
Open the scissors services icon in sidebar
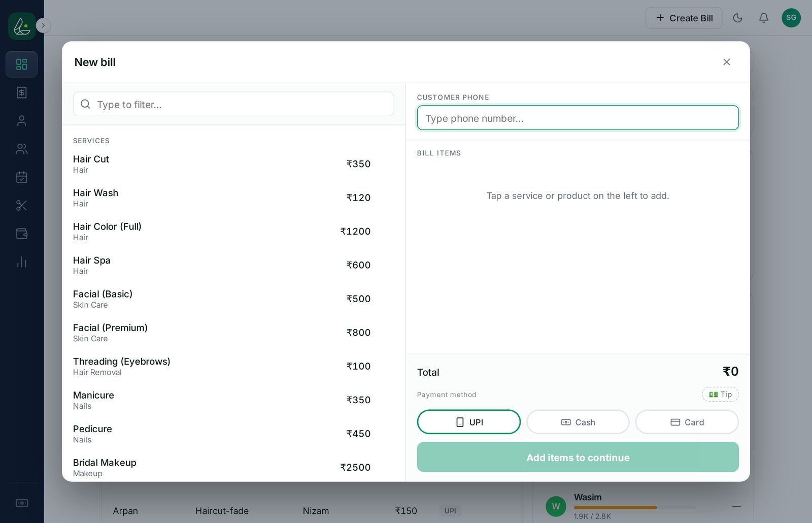[x=22, y=206]
